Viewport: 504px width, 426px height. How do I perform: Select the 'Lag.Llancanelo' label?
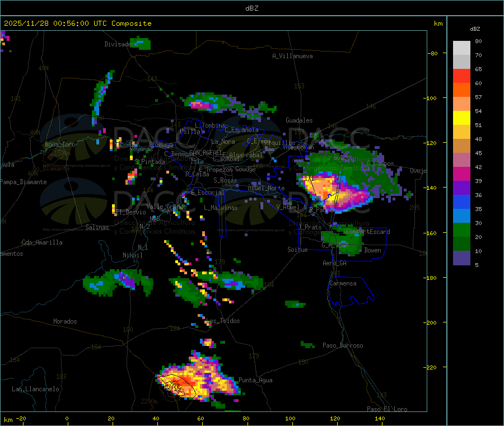point(36,389)
